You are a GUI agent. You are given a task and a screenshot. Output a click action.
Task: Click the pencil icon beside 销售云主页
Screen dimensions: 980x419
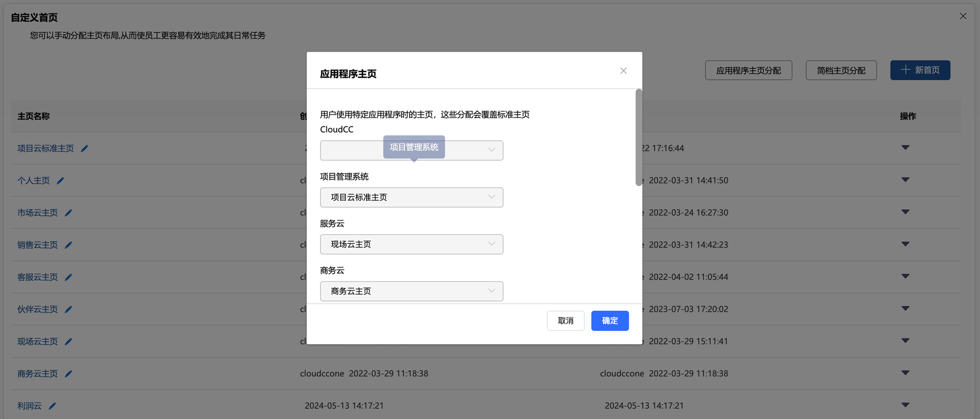pos(69,245)
